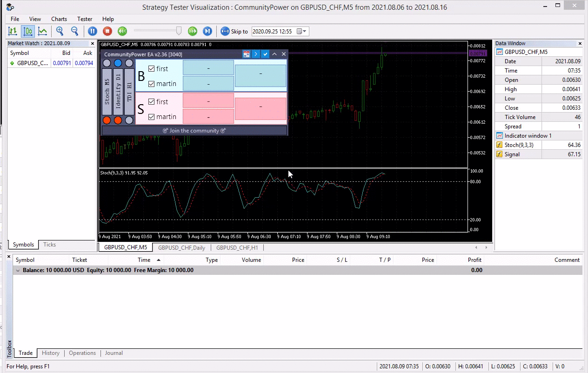Open calendar icon in CommunityPower EA panel
Screen dimensions: 588x373
point(247,54)
